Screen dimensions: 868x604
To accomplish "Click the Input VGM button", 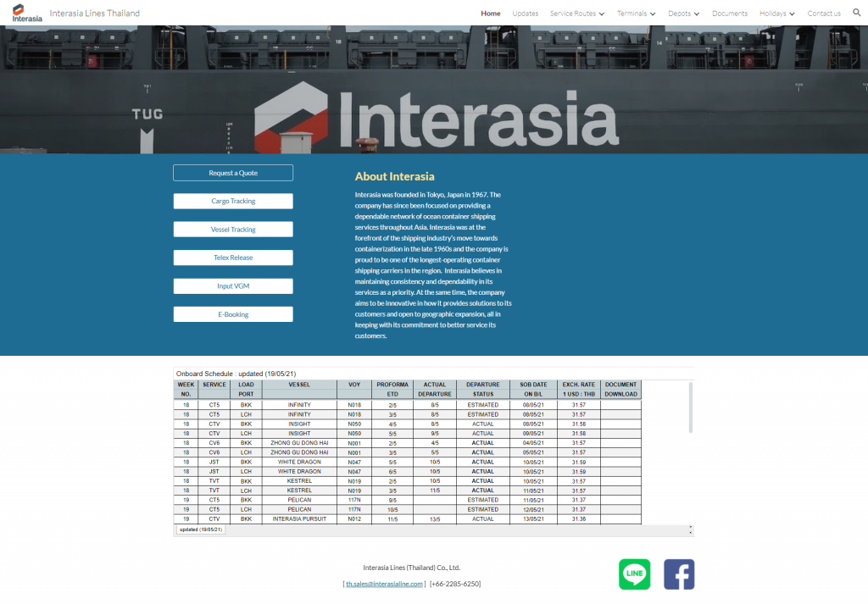I will (x=233, y=286).
